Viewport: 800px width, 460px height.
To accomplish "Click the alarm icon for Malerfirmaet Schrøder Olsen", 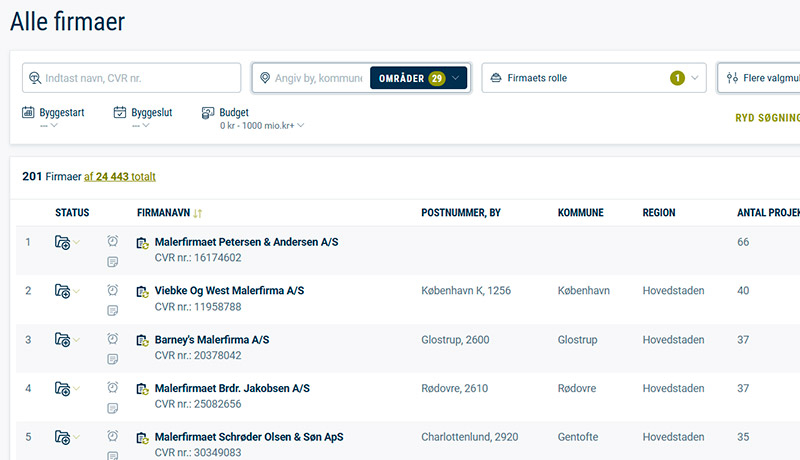I will (x=113, y=436).
